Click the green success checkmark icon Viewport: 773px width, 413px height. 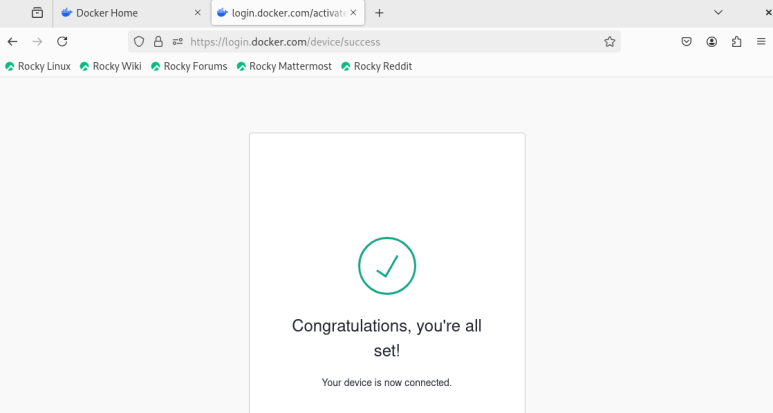click(387, 266)
